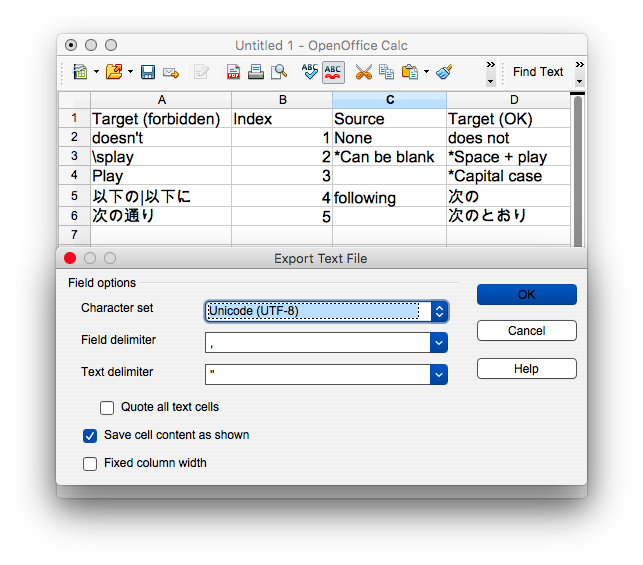
Task: Open the standard toolbar options arrow
Action: click(x=490, y=82)
